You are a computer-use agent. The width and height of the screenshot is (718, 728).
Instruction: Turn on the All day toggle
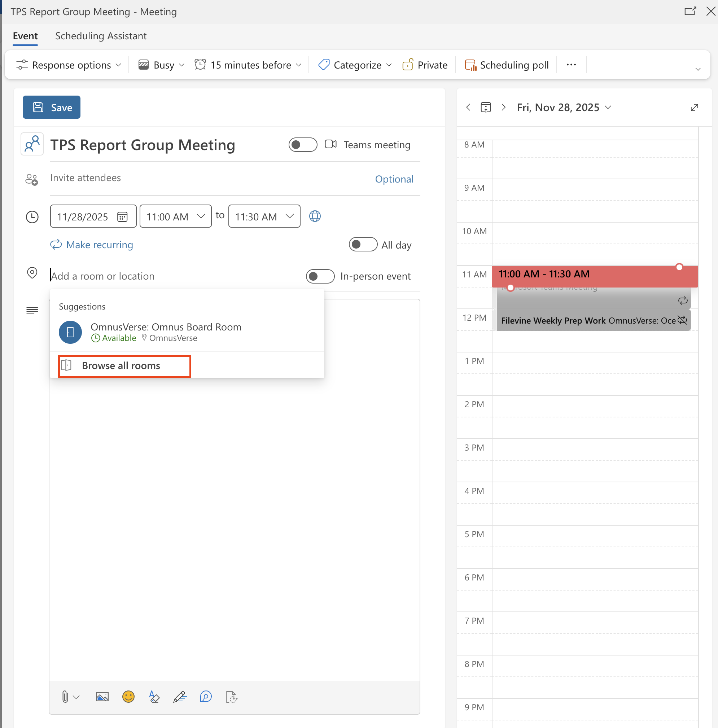[x=363, y=245]
